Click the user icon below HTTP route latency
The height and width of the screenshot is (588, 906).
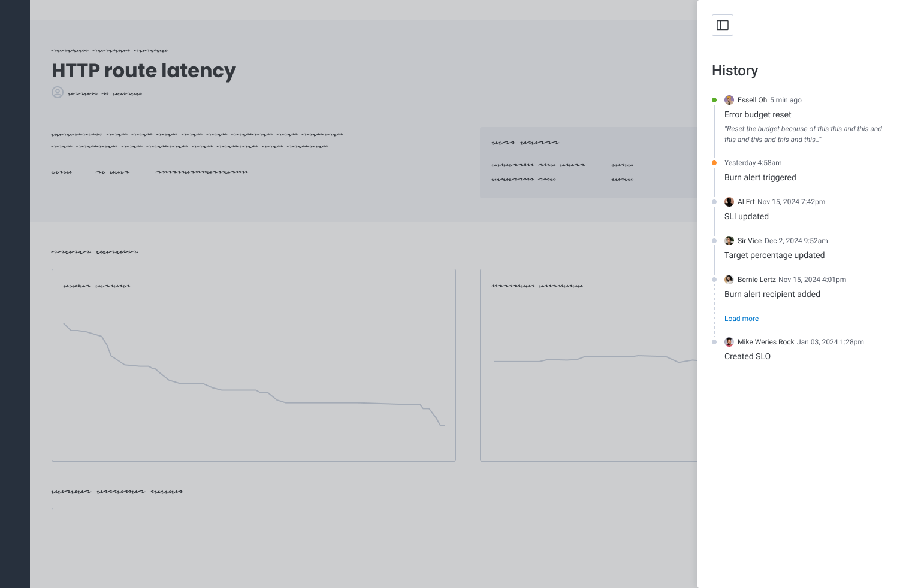58,92
